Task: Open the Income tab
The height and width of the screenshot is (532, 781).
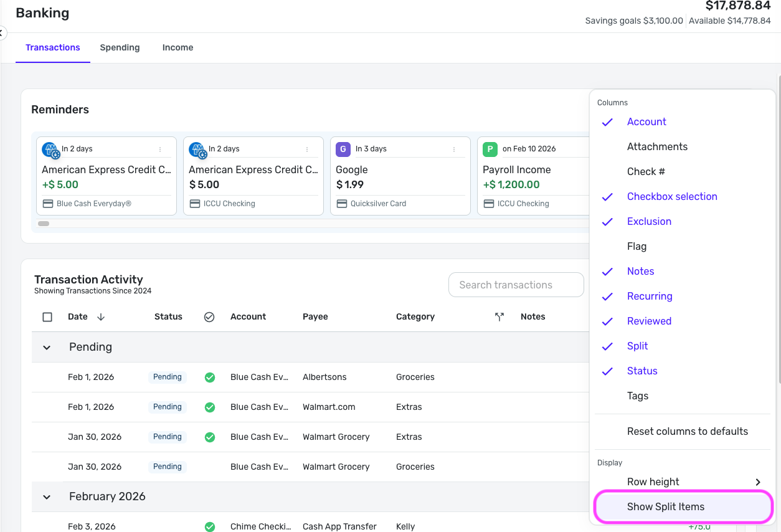Action: (177, 48)
